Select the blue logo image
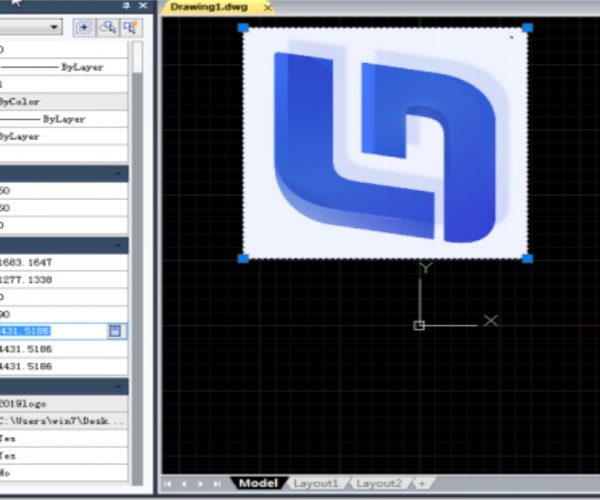The image size is (600, 500). pyautogui.click(x=385, y=143)
